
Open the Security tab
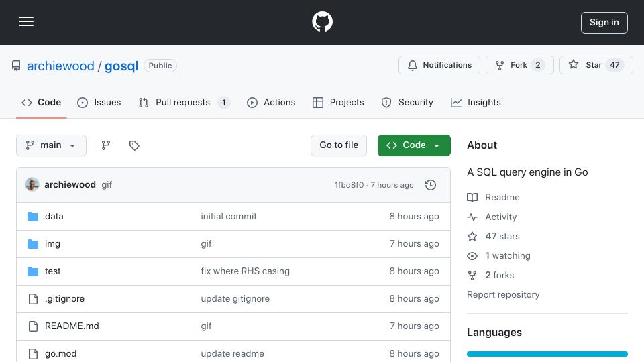click(x=407, y=102)
